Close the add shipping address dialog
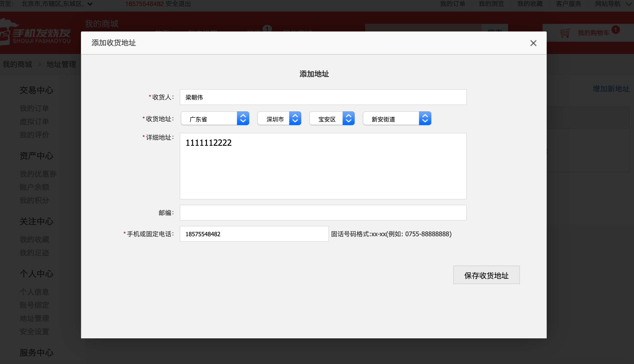The image size is (634, 364). tap(533, 43)
